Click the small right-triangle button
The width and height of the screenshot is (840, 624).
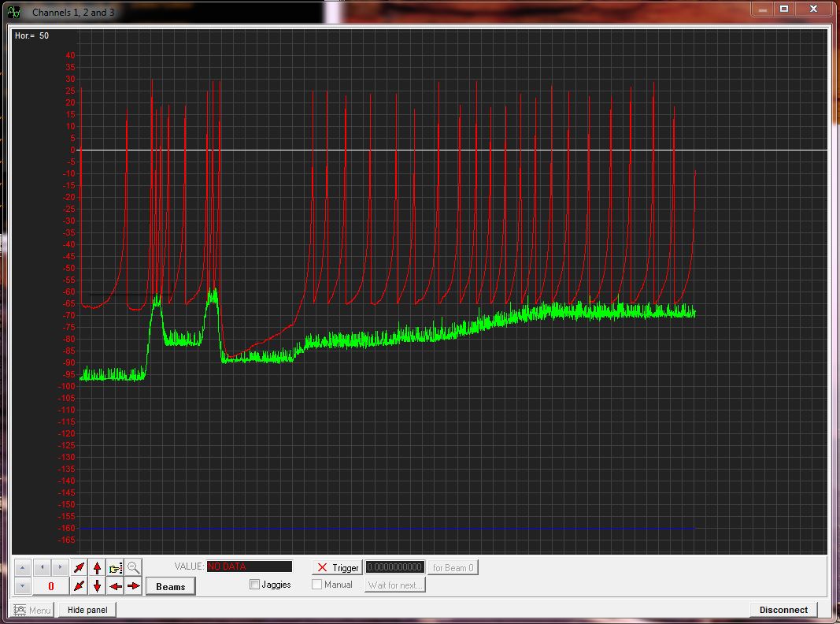click(60, 567)
